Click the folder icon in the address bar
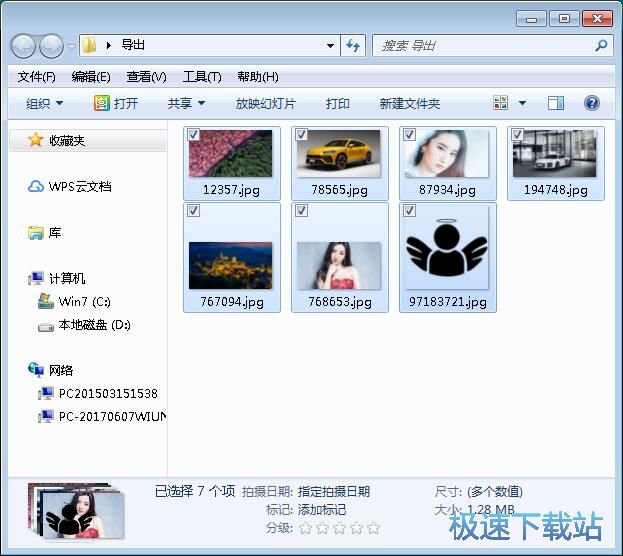Viewport: 623px width, 556px height. point(89,45)
